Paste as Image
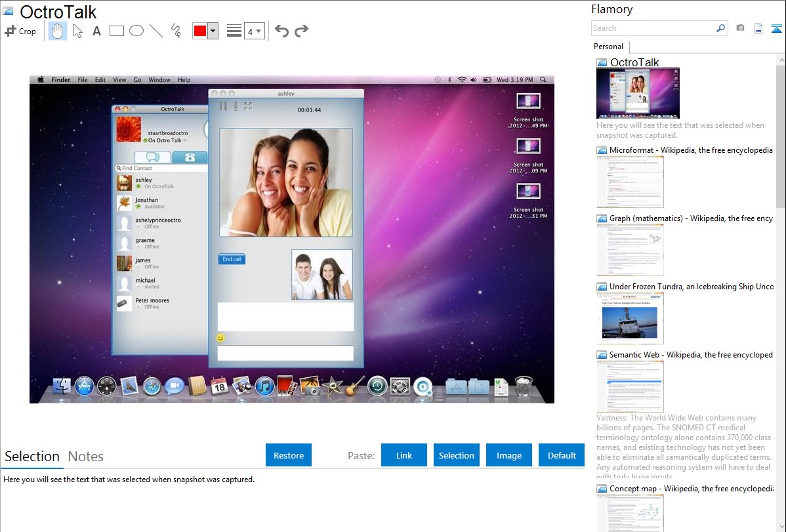Screen dimensions: 786x532 (x=508, y=455)
